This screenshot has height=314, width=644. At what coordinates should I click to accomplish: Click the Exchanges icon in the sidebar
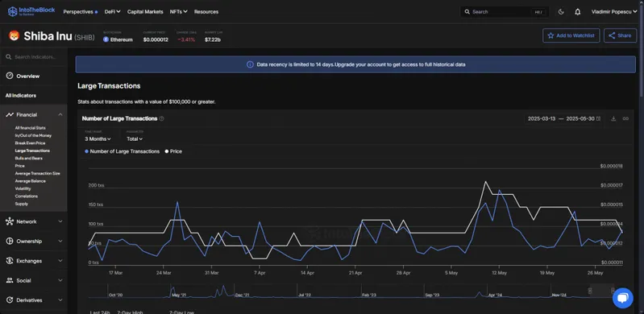pos(10,261)
